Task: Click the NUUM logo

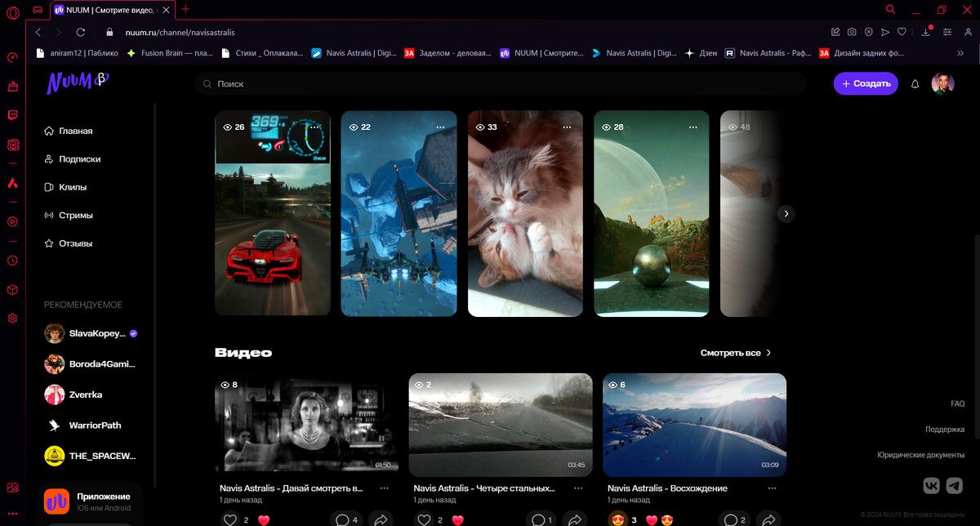Action: tap(76, 82)
